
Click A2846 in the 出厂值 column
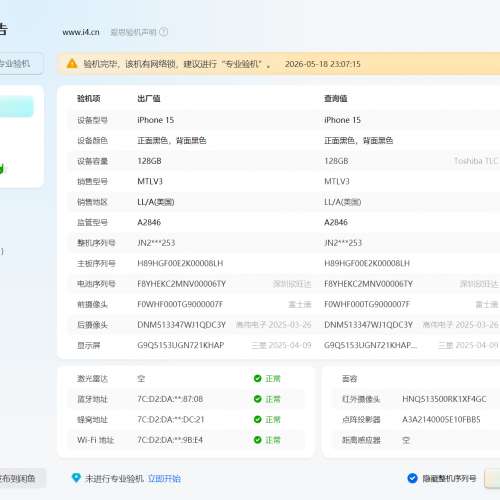pos(149,222)
